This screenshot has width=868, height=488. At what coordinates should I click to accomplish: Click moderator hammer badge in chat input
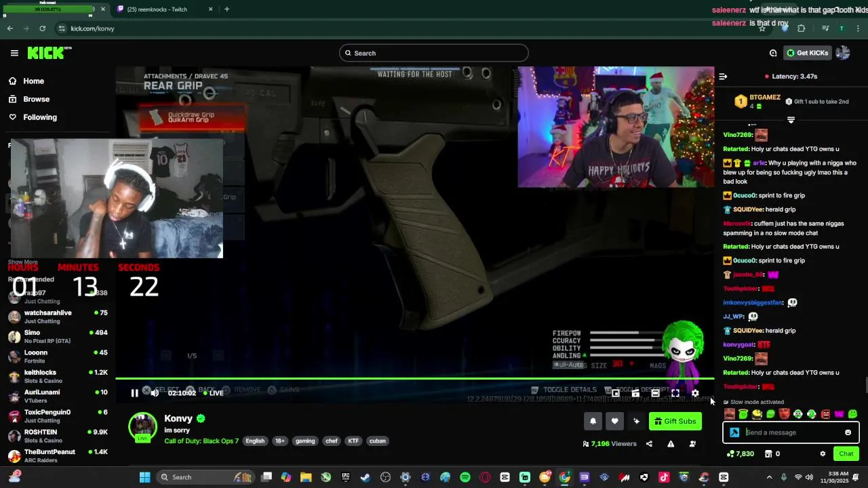pyautogui.click(x=734, y=432)
